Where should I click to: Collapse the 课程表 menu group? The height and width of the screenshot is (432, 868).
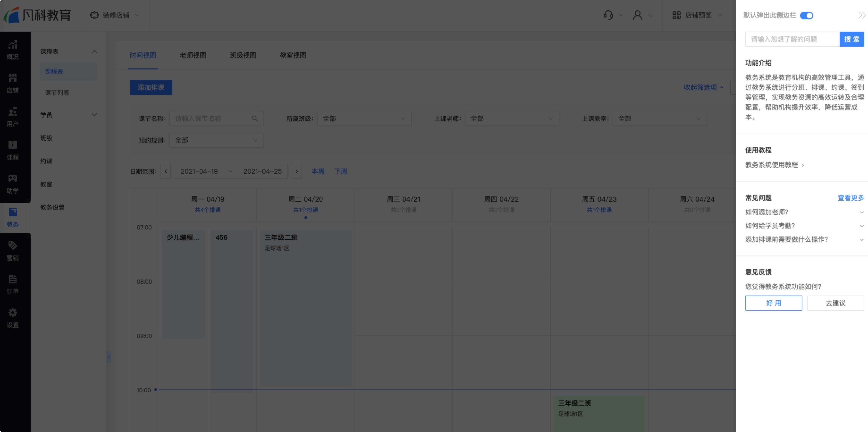[x=94, y=51]
